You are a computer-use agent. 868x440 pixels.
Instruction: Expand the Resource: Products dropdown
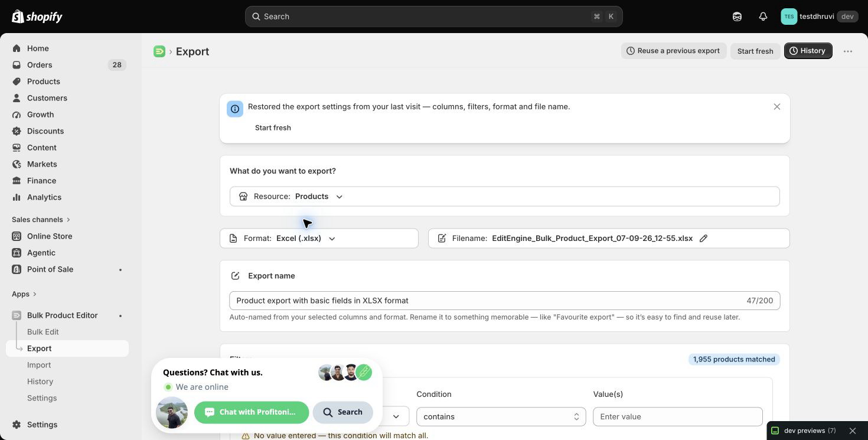pos(504,197)
